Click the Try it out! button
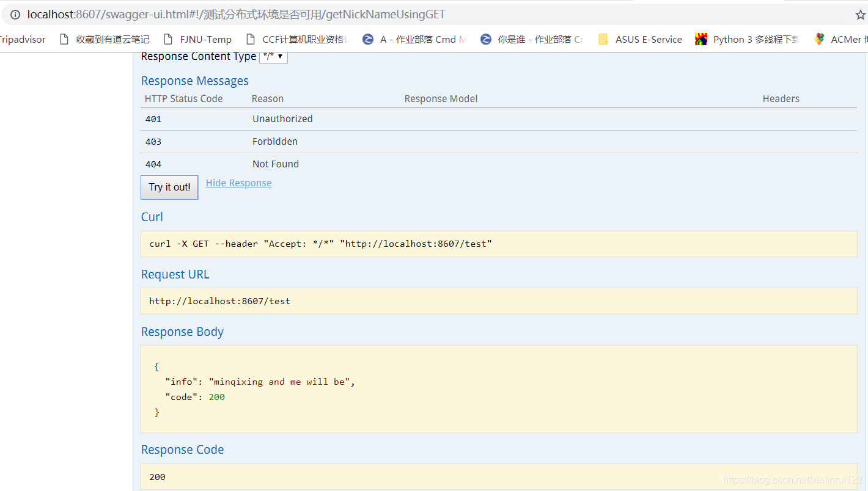 169,187
